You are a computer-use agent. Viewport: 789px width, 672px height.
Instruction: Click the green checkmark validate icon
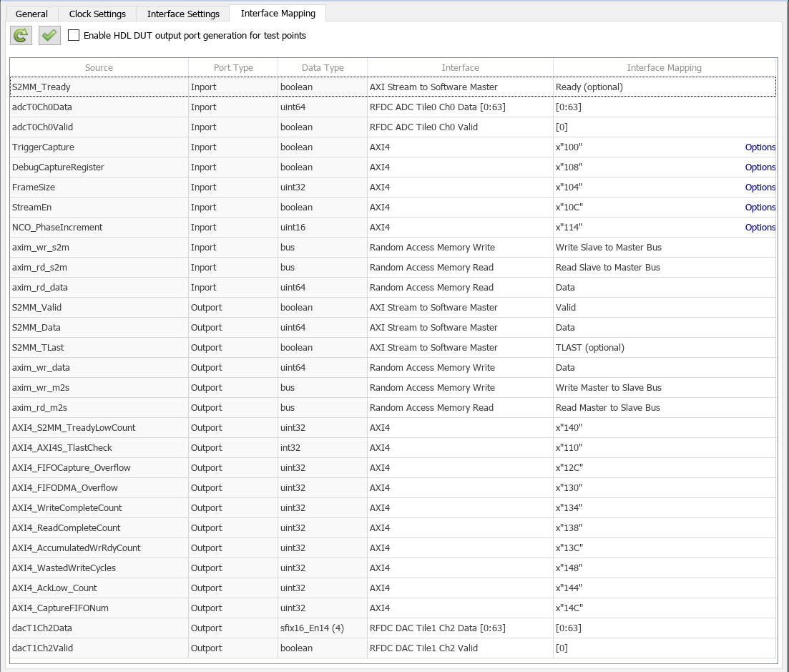[49, 35]
